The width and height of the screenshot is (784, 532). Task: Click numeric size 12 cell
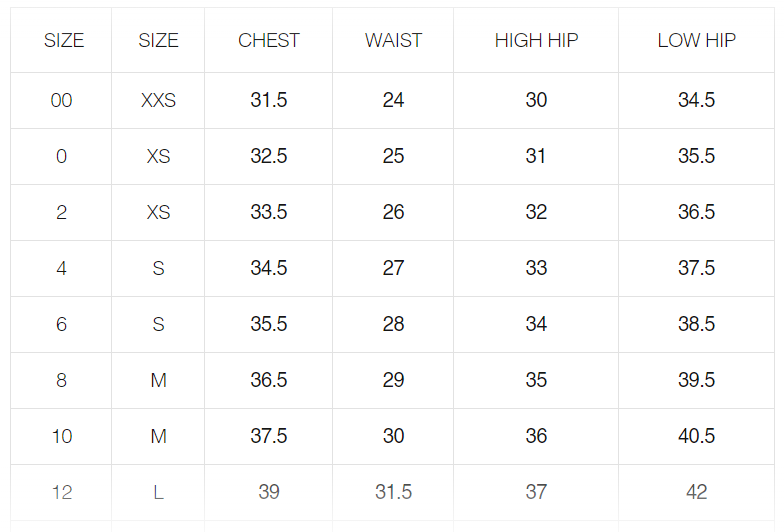point(61,493)
